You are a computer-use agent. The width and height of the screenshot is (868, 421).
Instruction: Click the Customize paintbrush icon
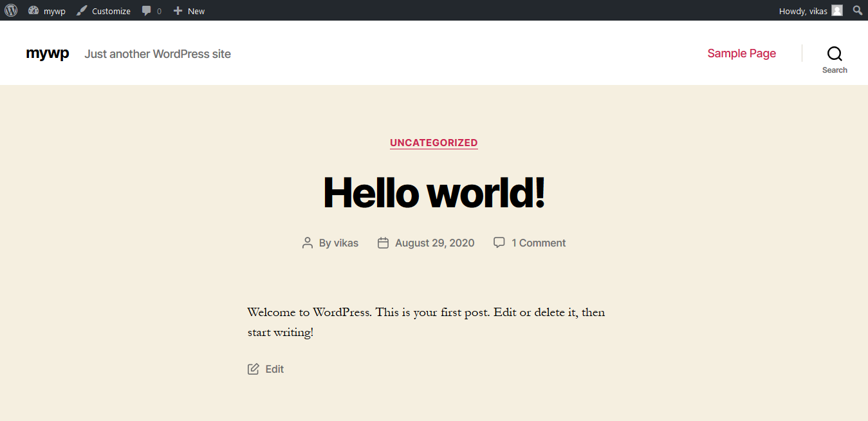pyautogui.click(x=81, y=10)
